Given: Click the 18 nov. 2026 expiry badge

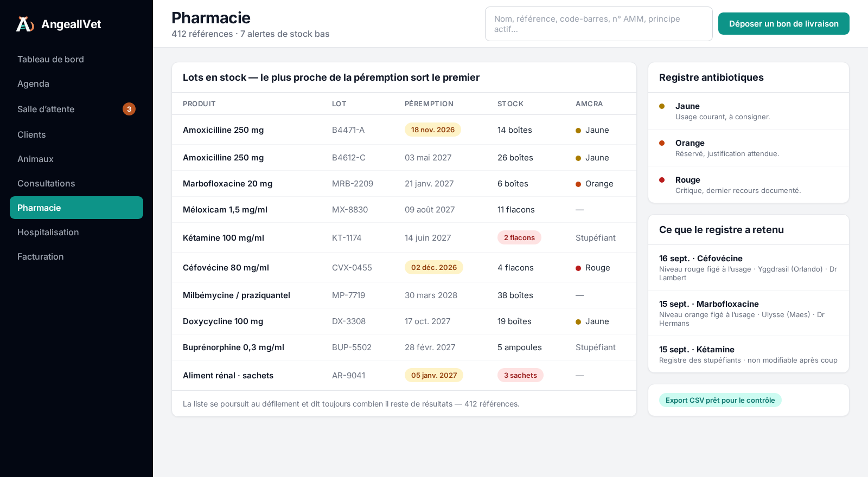Looking at the screenshot, I should tap(433, 130).
